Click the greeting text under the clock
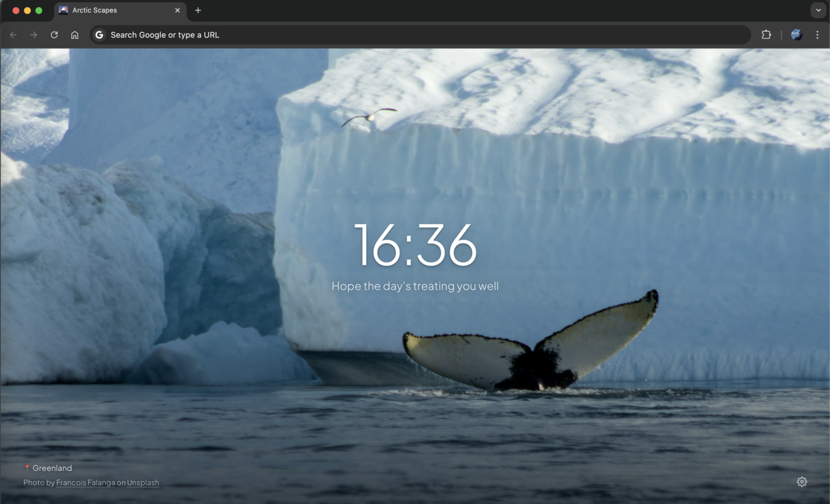 point(415,286)
